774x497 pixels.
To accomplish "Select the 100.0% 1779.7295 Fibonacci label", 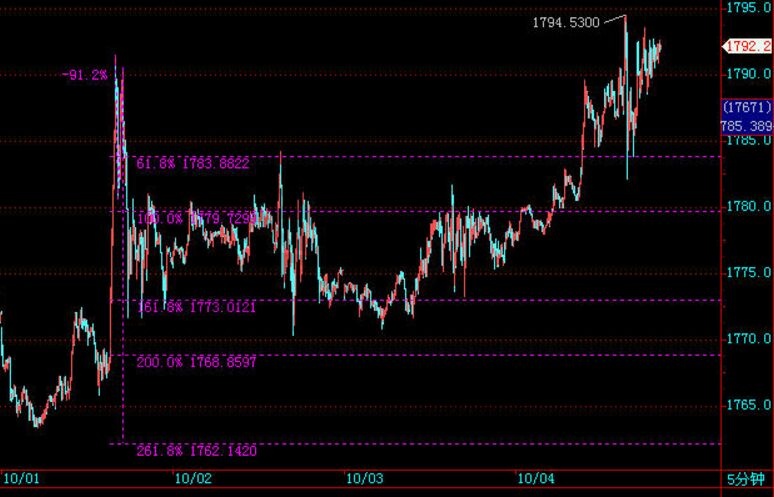I will coord(196,217).
